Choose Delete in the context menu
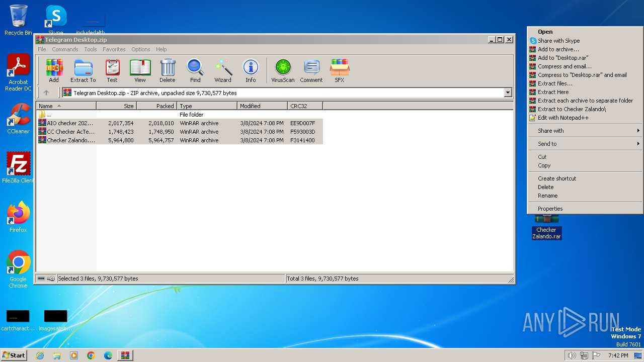Screen dimensions: 644x362 [585, 187]
